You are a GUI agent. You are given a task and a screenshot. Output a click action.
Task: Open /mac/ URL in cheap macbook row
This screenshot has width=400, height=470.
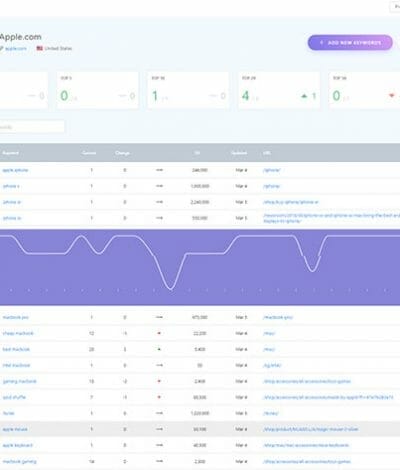269,333
